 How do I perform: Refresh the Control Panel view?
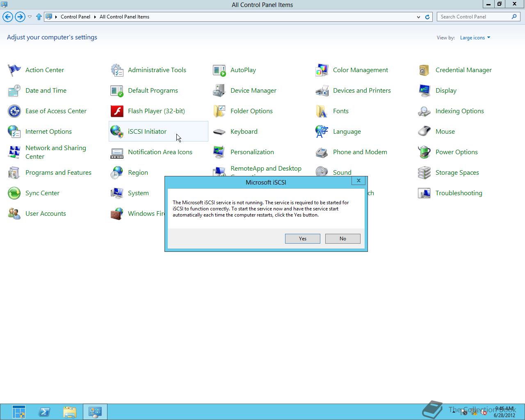(427, 17)
